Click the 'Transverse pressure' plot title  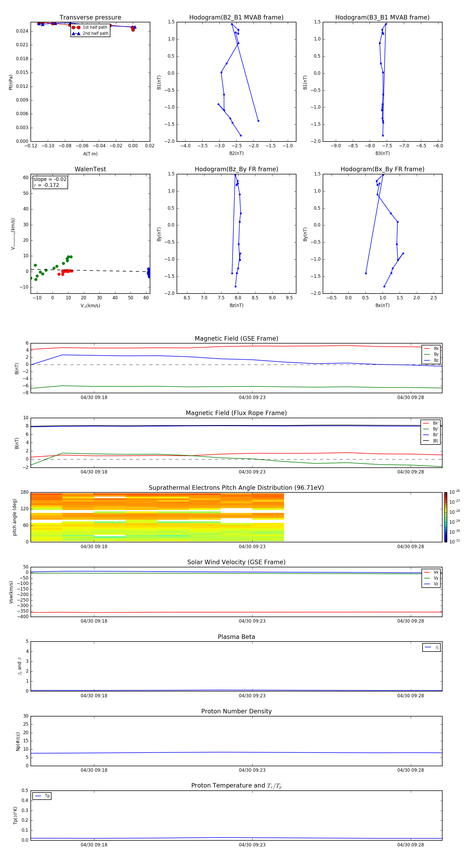pyautogui.click(x=90, y=18)
